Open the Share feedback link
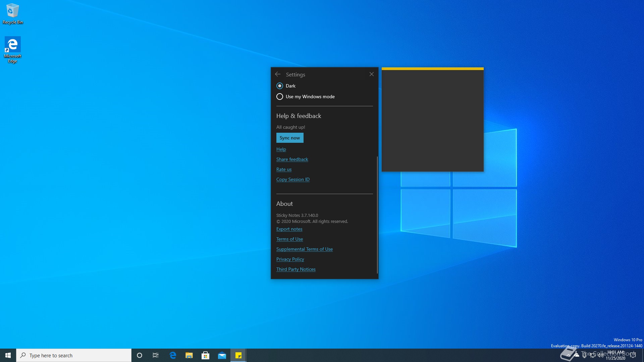Image resolution: width=644 pixels, height=362 pixels. coord(292,159)
